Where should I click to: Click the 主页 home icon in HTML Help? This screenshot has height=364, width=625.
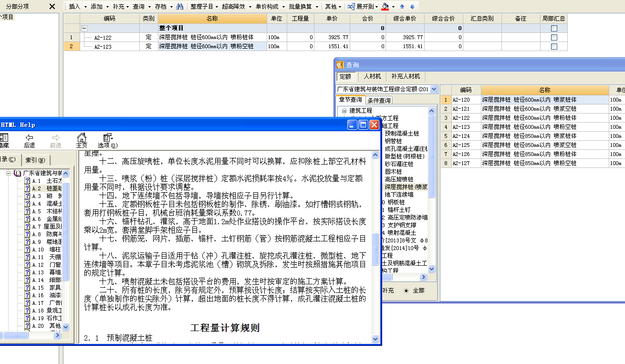(82, 137)
